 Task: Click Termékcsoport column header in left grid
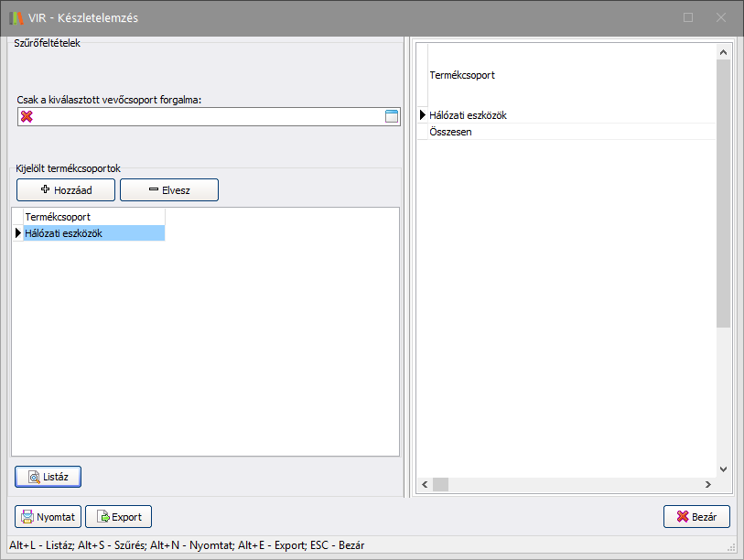(93, 217)
